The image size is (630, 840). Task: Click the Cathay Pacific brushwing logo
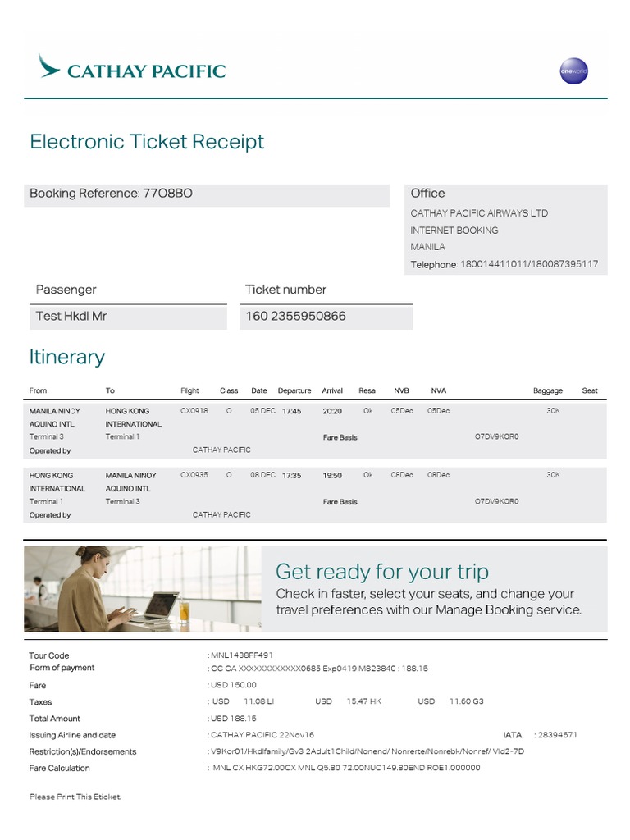pyautogui.click(x=50, y=66)
